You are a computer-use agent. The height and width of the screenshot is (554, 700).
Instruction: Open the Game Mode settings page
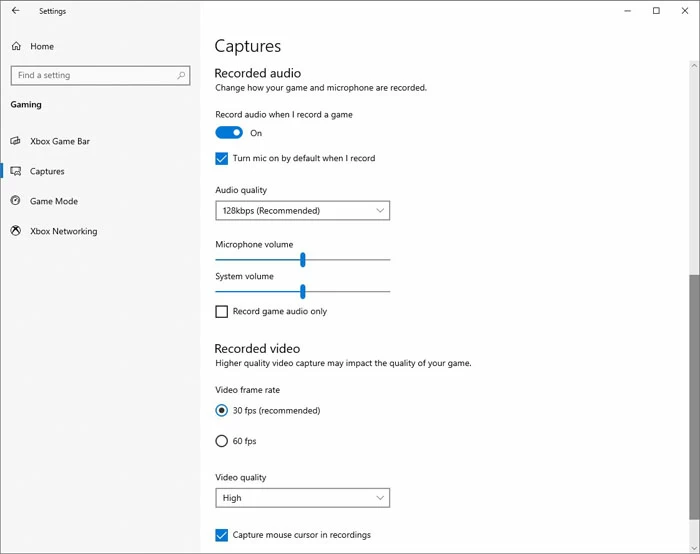coord(54,201)
